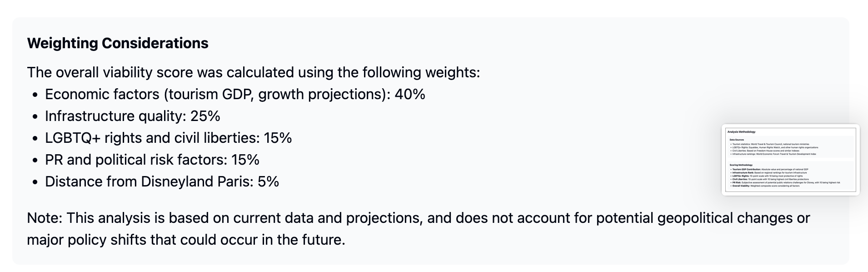
Task: Select 'Distance from Disneyland Paris: 5%' bullet
Action: point(162,181)
